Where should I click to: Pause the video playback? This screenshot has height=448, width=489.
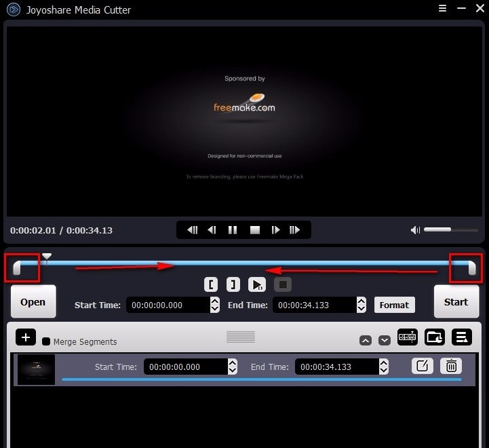(x=233, y=230)
